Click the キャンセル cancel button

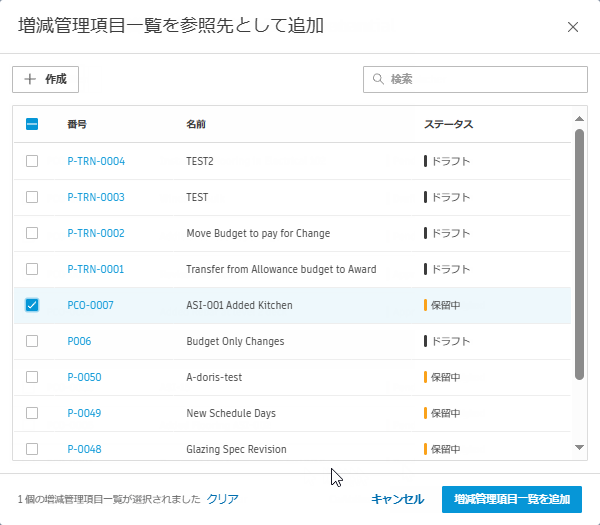pyautogui.click(x=398, y=499)
